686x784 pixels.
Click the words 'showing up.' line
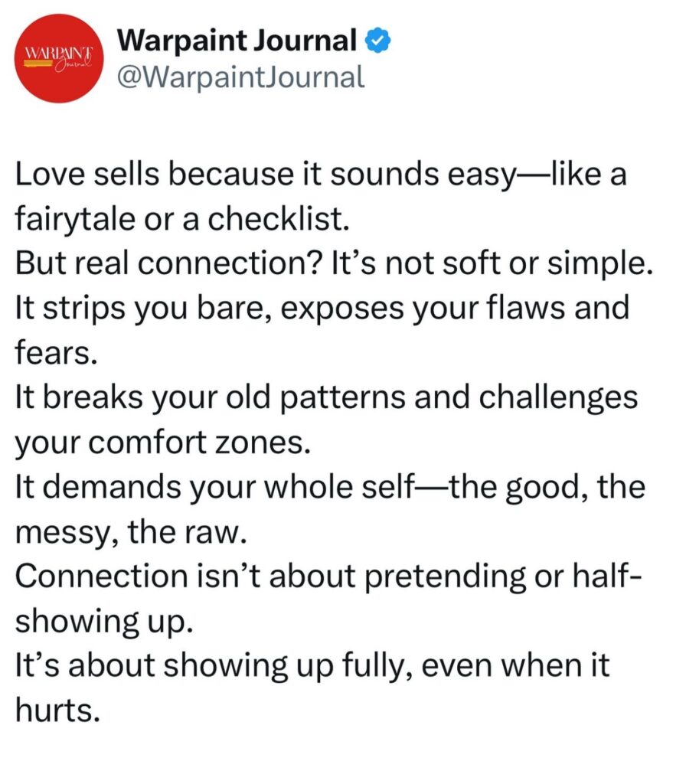point(104,621)
